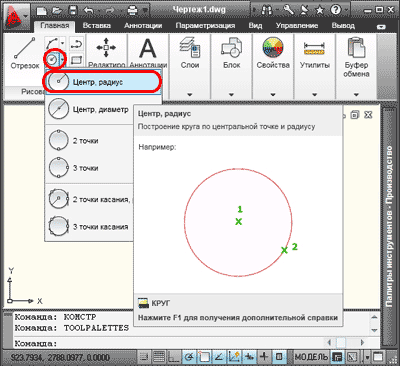Expand the Quick Access toolbar customization arrow
Screen dimensions: 400x366
tap(145, 11)
